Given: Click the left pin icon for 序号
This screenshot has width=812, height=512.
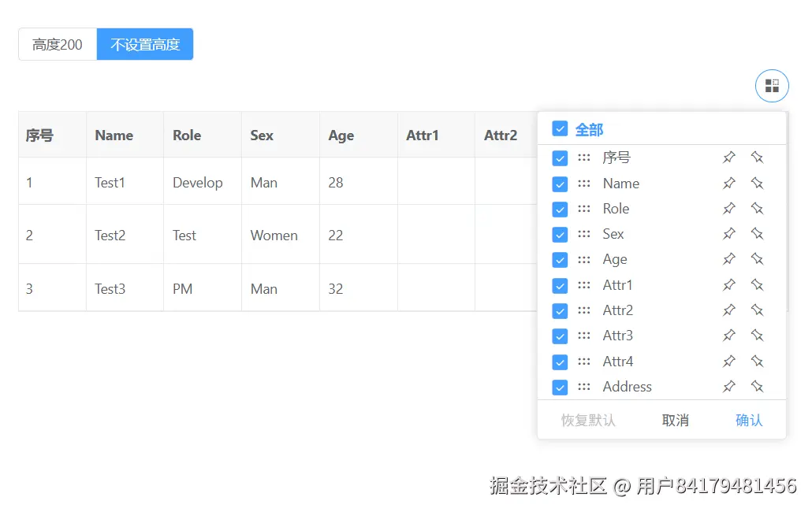Looking at the screenshot, I should [729, 158].
